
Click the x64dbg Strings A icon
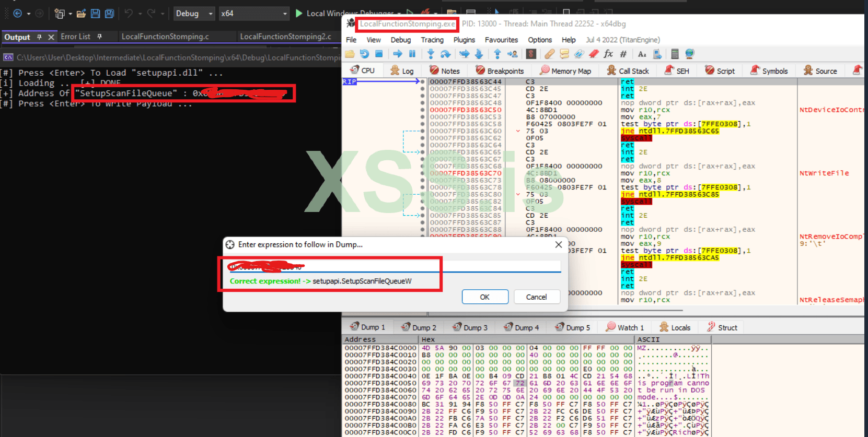coord(642,54)
